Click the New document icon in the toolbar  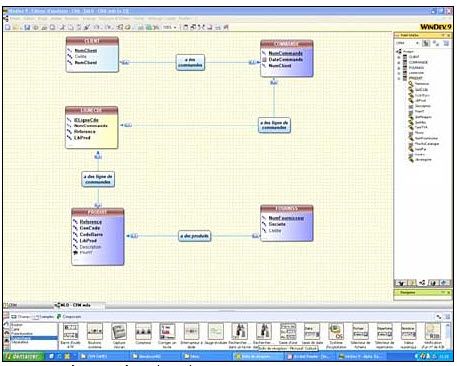click(8, 27)
